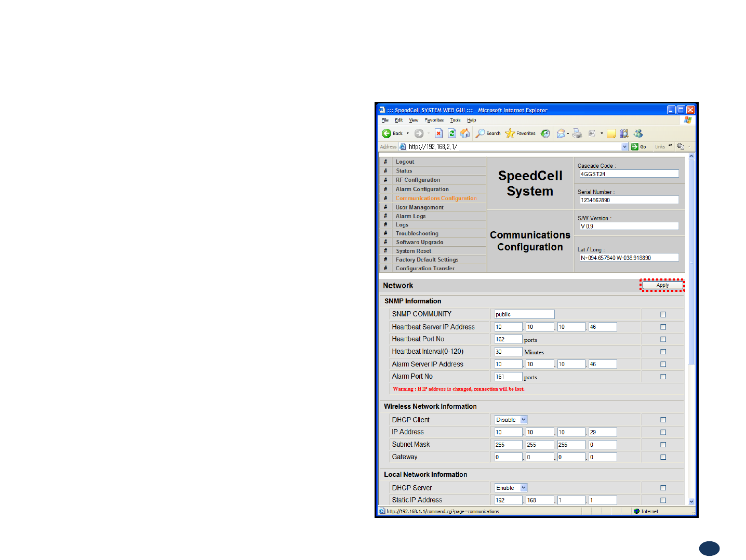
Task: Check the wireless IP Address checkbox
Action: pyautogui.click(x=663, y=432)
